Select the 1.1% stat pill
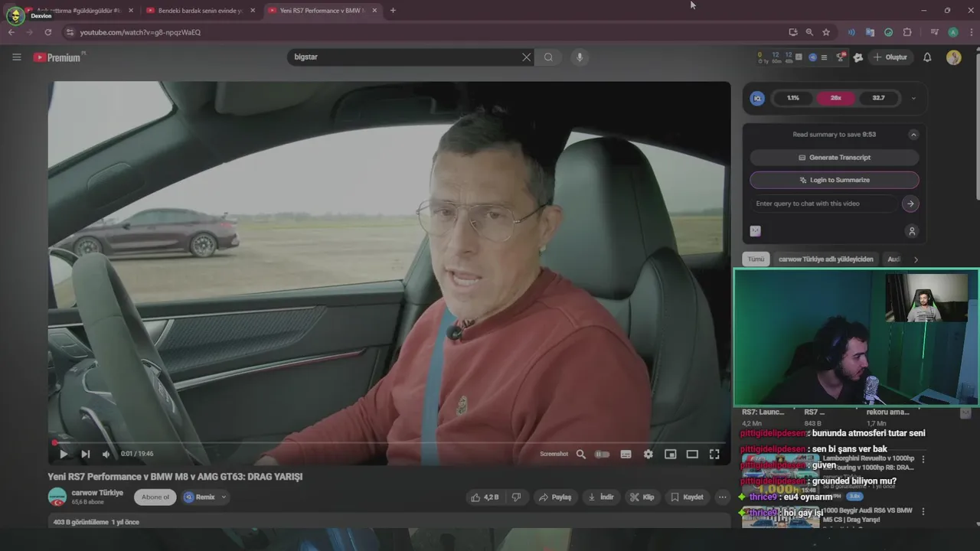Viewport: 980px width, 551px height. [x=793, y=98]
